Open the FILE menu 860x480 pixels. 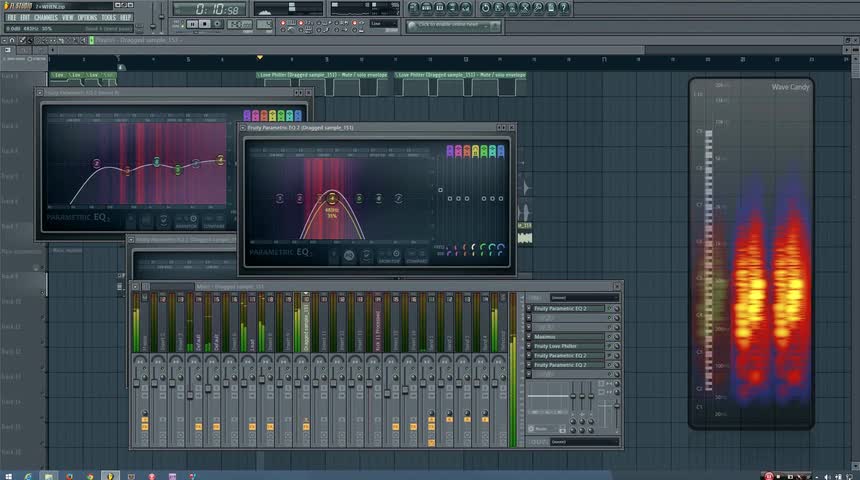pos(13,17)
